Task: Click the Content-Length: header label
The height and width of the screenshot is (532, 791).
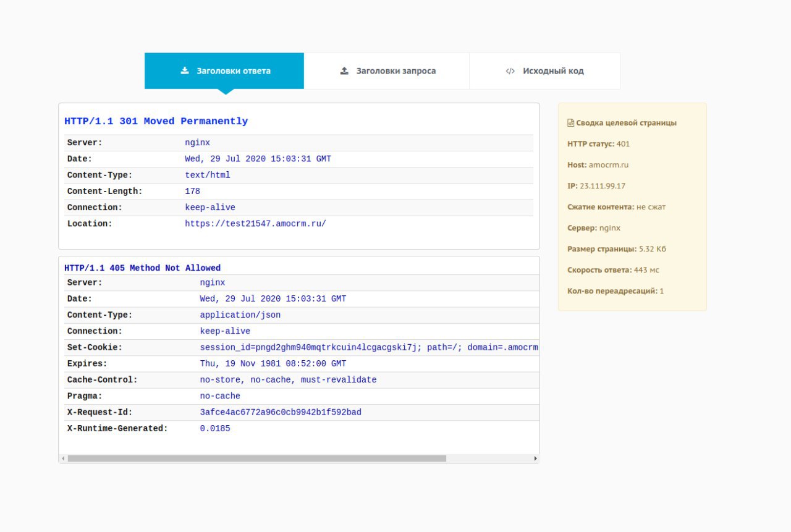Action: (x=105, y=192)
